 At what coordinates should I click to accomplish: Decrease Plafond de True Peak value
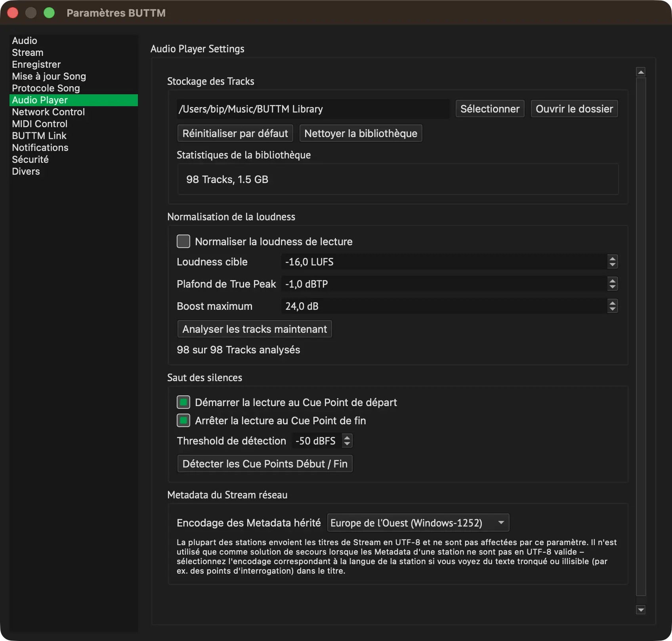pyautogui.click(x=613, y=287)
